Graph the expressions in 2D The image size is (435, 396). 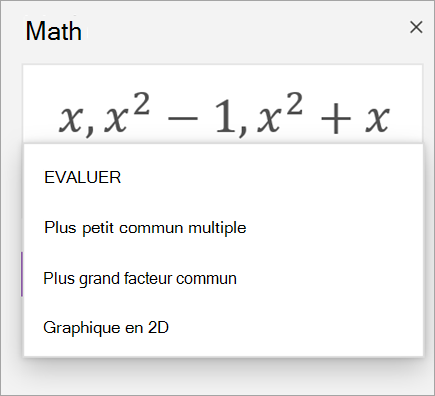(106, 328)
